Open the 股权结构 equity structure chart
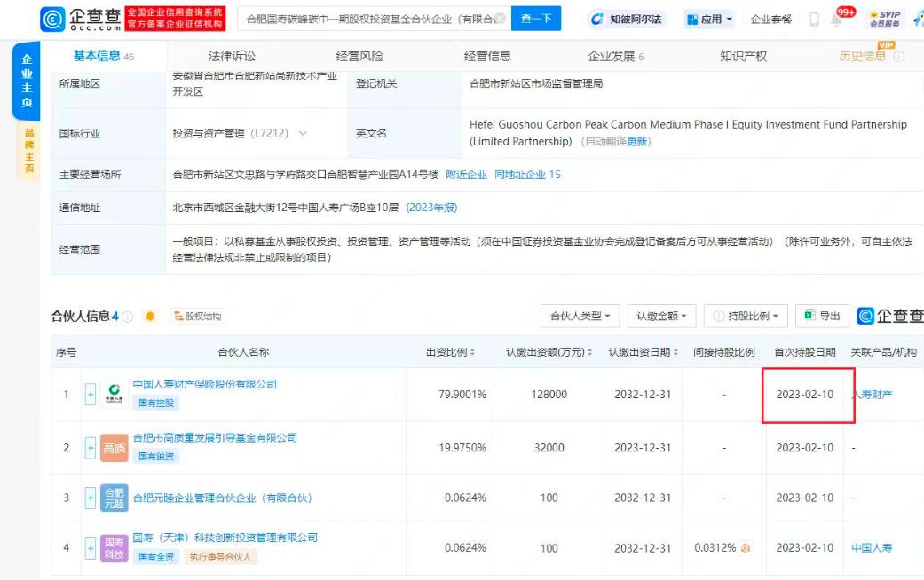This screenshot has height=580, width=924. pos(197,317)
